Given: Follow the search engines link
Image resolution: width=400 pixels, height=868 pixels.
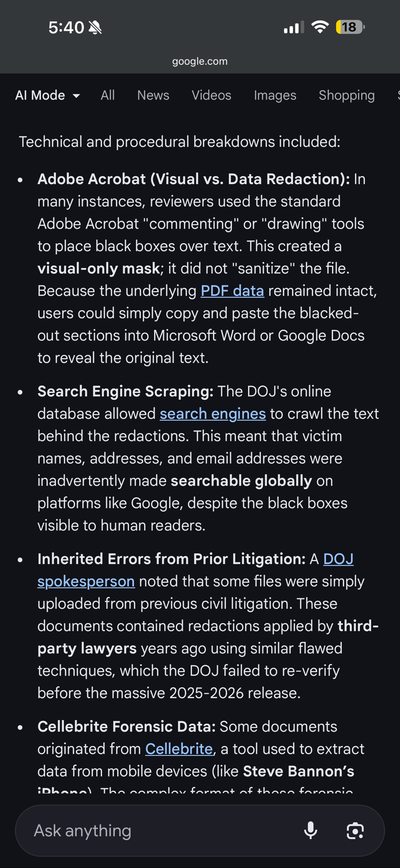Looking at the screenshot, I should pos(213,414).
